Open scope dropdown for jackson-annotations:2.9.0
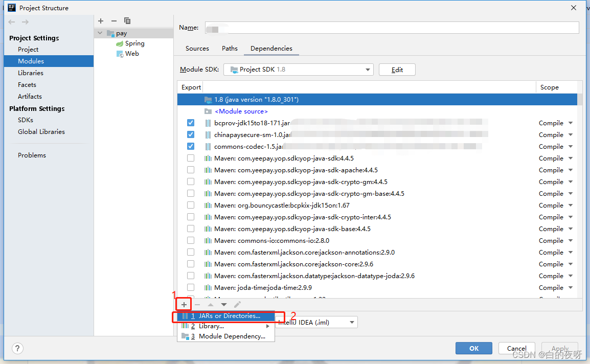 click(571, 252)
